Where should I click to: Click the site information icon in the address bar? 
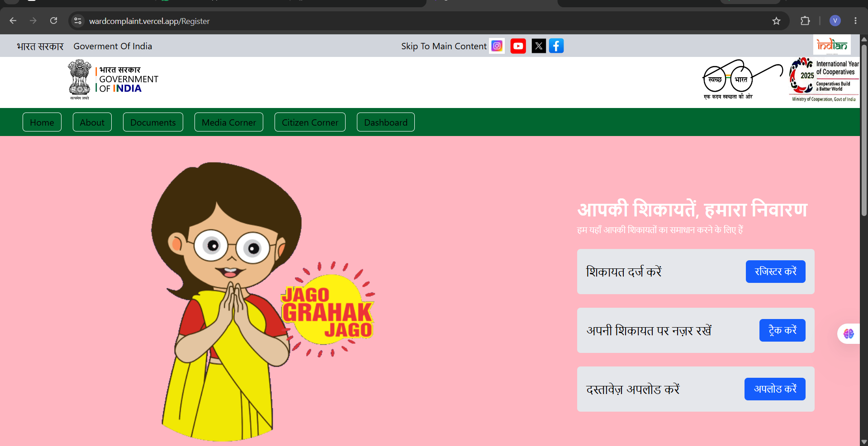(x=78, y=21)
